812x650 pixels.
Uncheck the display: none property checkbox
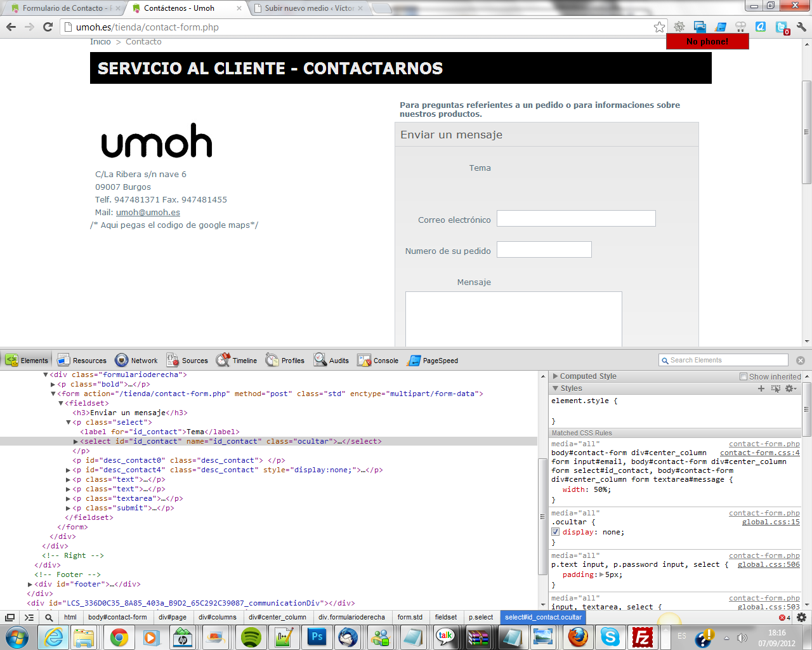556,532
